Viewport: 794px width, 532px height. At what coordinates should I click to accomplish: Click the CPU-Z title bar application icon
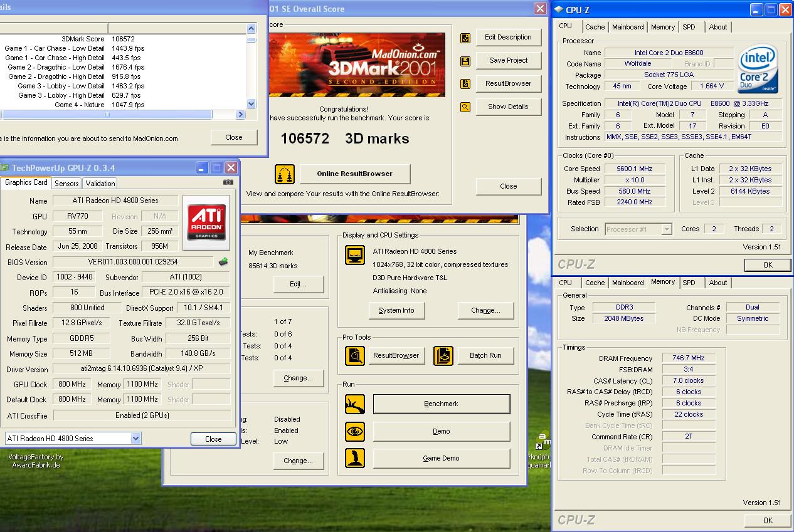click(559, 9)
